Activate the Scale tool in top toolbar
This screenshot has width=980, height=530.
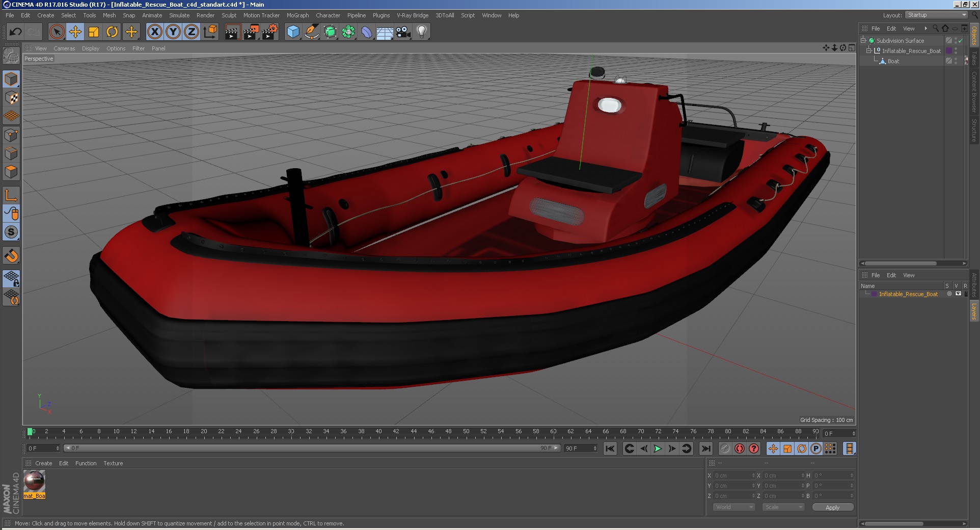click(x=94, y=32)
